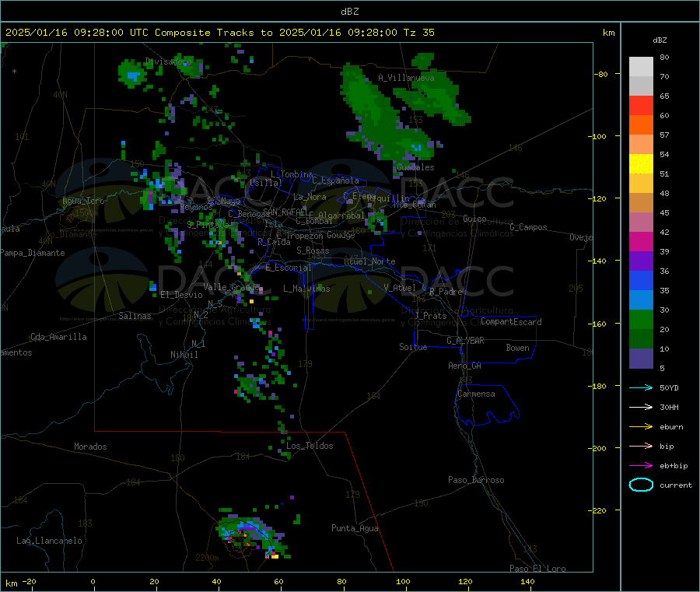The image size is (700, 592).
Task: Click the 'Soitue' map label
Action: point(413,347)
